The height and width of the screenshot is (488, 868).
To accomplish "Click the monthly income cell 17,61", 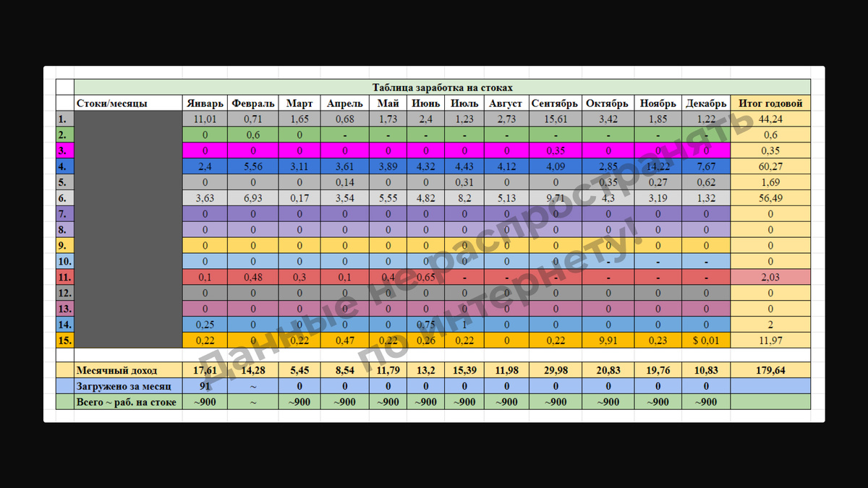I will (205, 370).
